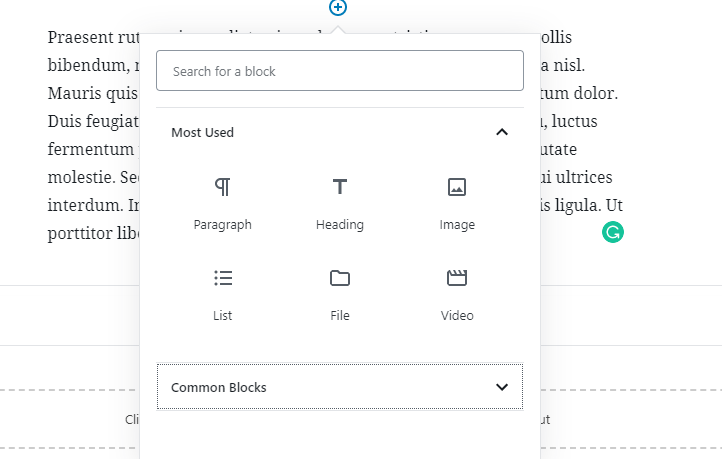Viewport: 722px width, 459px height.
Task: Choose the Heading block T icon
Action: (x=340, y=187)
